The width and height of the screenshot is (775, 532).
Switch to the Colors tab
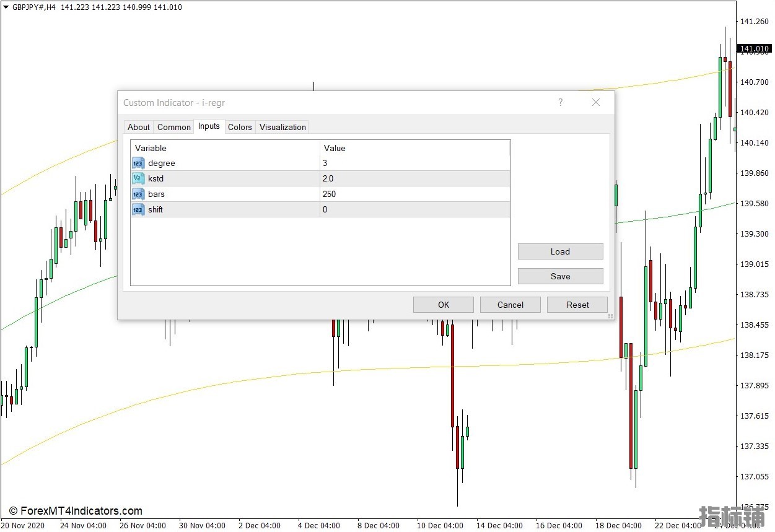[240, 127]
